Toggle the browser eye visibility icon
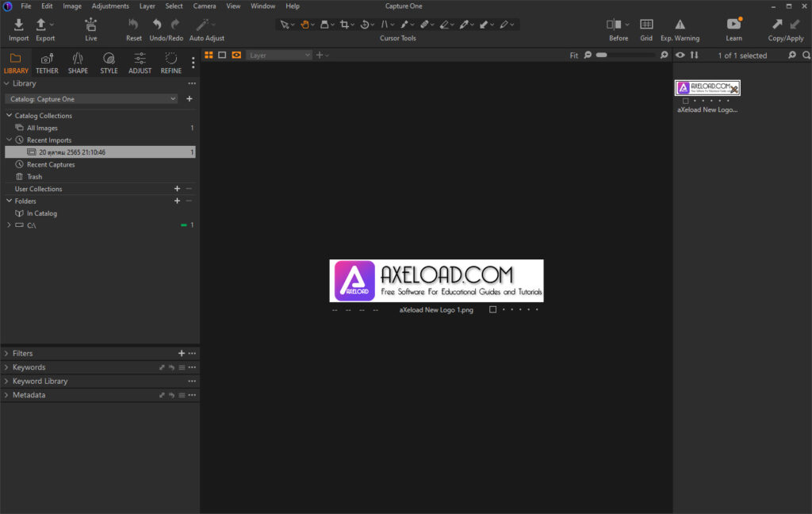The height and width of the screenshot is (514, 812). (x=680, y=55)
